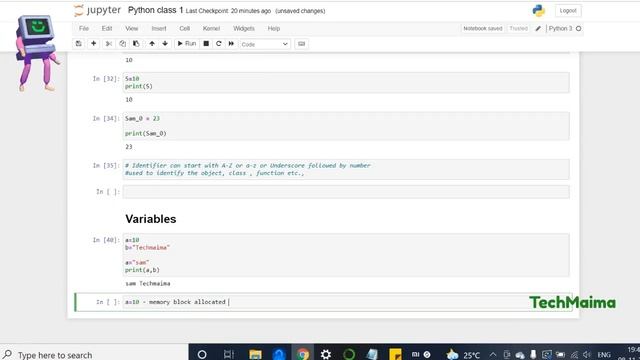Open File Explorer from taskbar
640x360 pixels.
pyautogui.click(x=256, y=354)
